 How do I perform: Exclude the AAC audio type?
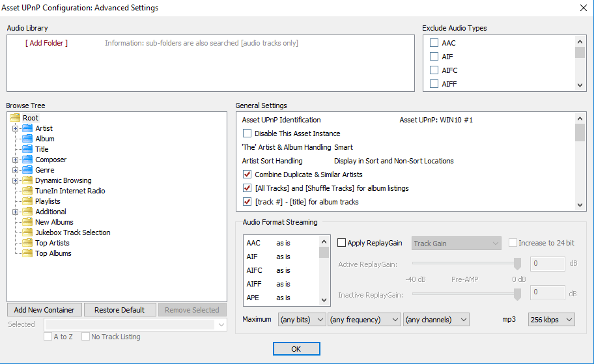434,43
